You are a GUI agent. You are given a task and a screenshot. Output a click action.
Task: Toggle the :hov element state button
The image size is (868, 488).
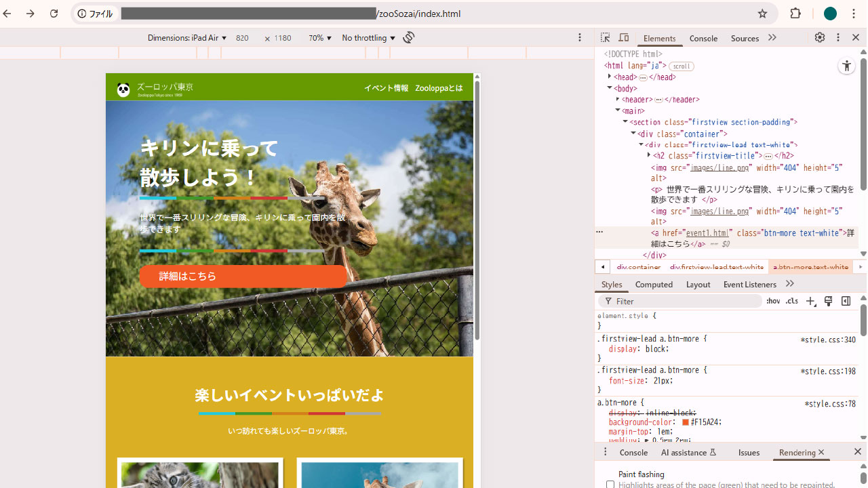pos(773,302)
